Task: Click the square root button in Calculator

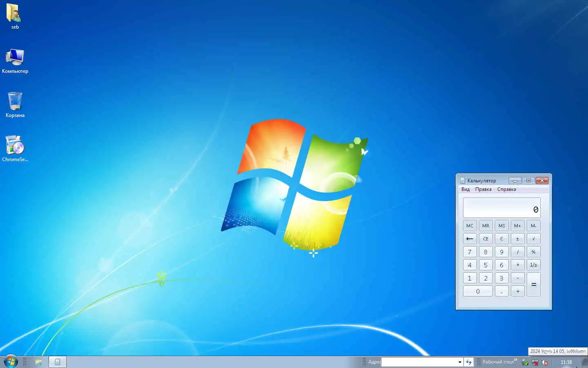Action: [x=533, y=239]
